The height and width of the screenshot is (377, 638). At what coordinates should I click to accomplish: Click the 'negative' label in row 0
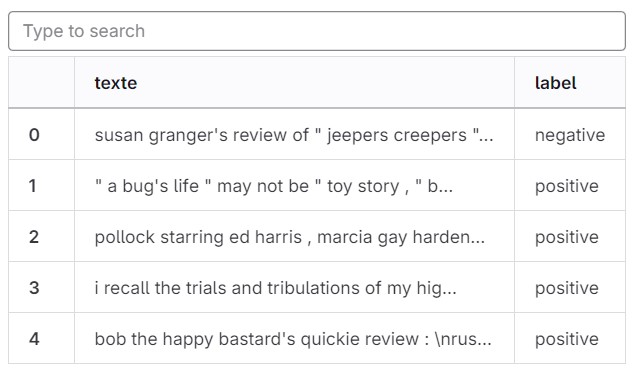(x=570, y=135)
